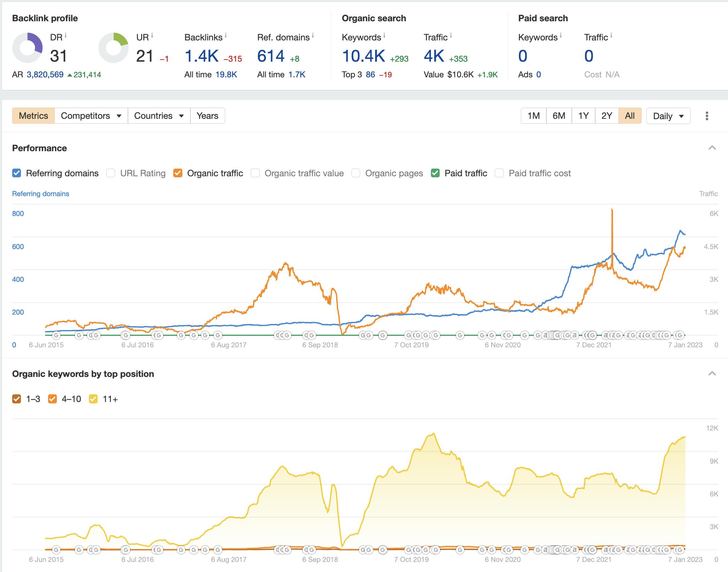
Task: Open the Daily interval dropdown
Action: coord(668,116)
